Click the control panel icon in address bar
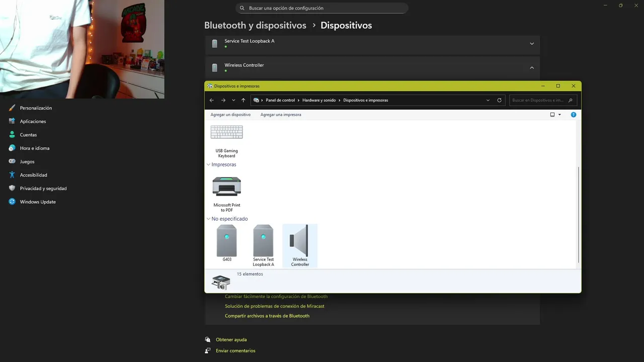Image resolution: width=644 pixels, height=362 pixels. (x=256, y=100)
